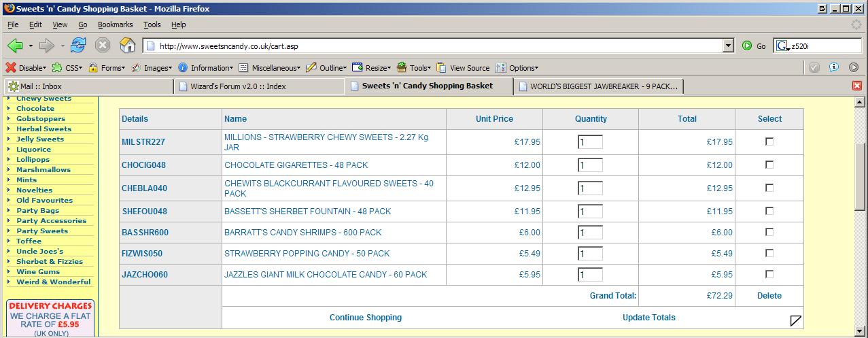The height and width of the screenshot is (338, 868).
Task: Click the vertical scrollbar up arrow
Action: (x=861, y=103)
